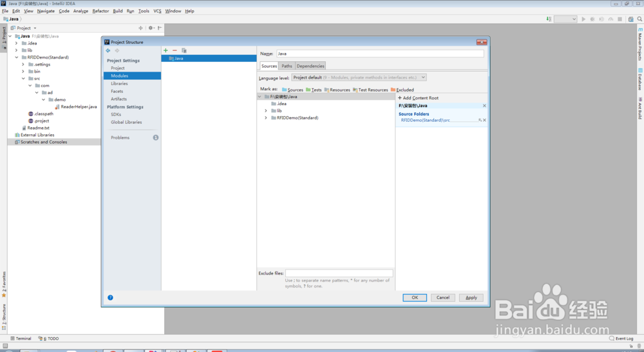This screenshot has height=352, width=644.
Task: Add a new module with green plus
Action: point(166,50)
